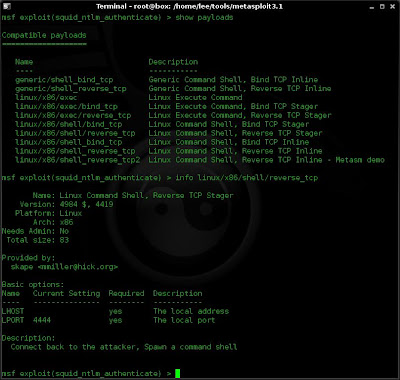
Task: Select payload linux/x86/shell/bind_tcp
Action: tap(68, 124)
